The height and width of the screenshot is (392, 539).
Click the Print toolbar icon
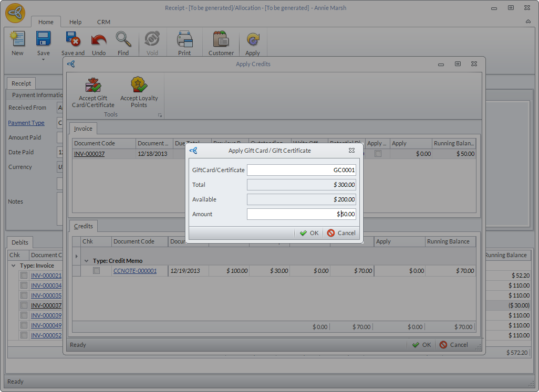click(x=184, y=39)
